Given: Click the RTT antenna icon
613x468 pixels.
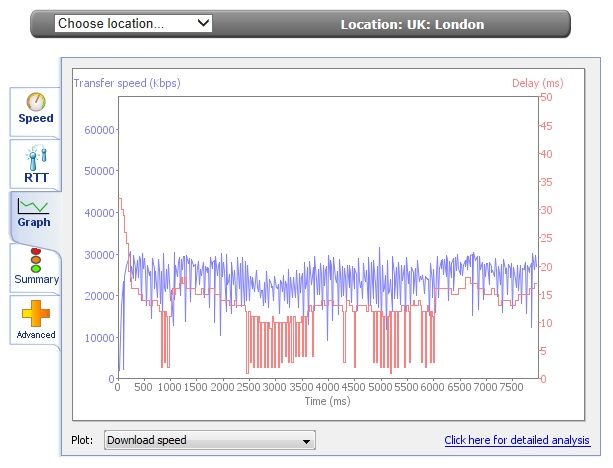Looking at the screenshot, I should (36, 158).
